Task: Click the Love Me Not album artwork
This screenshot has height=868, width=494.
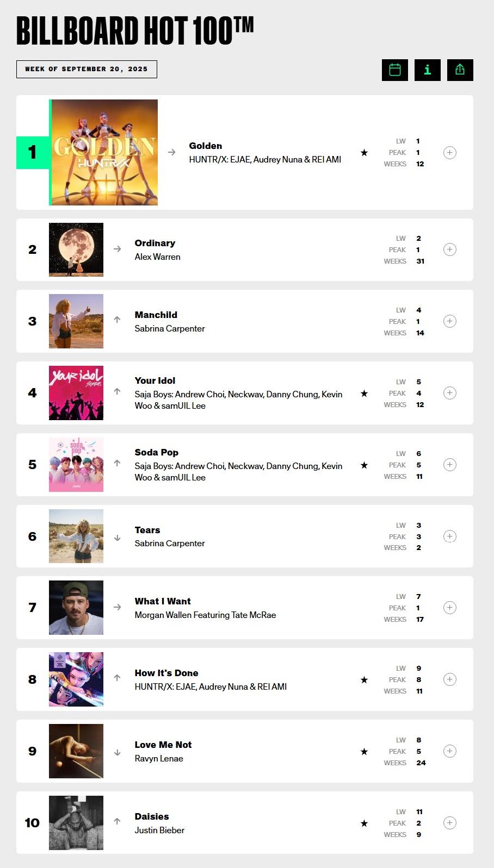Action: pyautogui.click(x=76, y=751)
